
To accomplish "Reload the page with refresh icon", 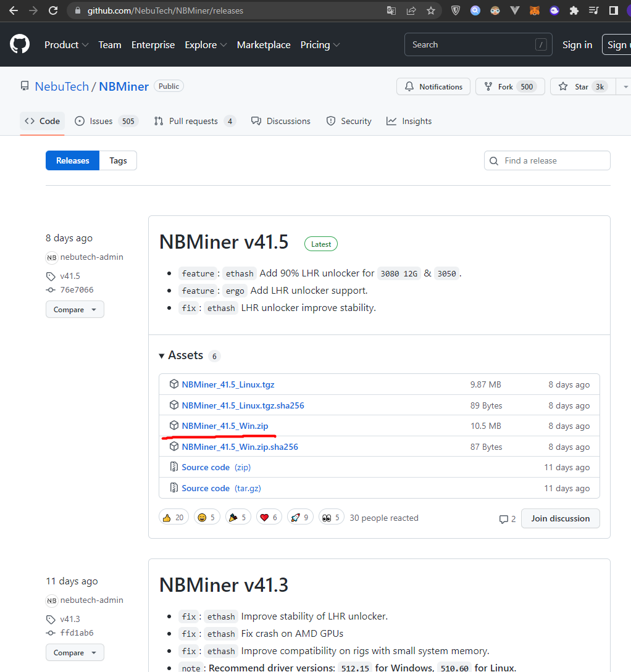I will (x=53, y=10).
